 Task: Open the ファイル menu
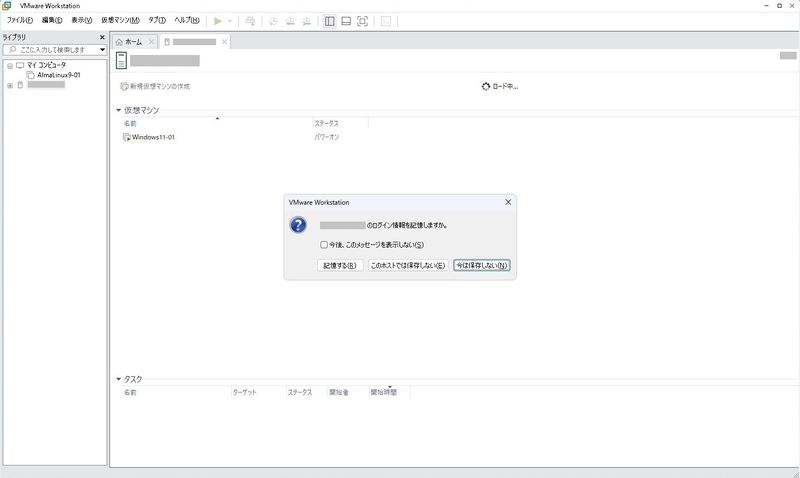[x=19, y=20]
